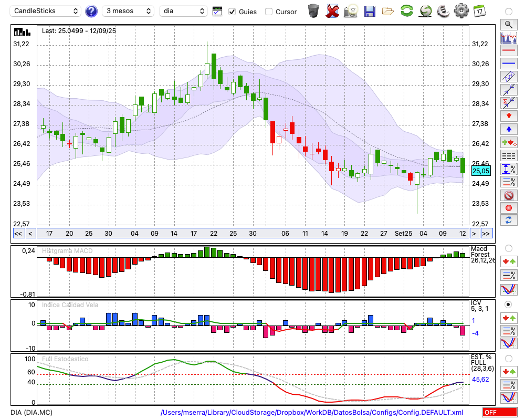The width and height of the screenshot is (525, 420).
Task: Click the green dollar update icon
Action: click(x=425, y=11)
